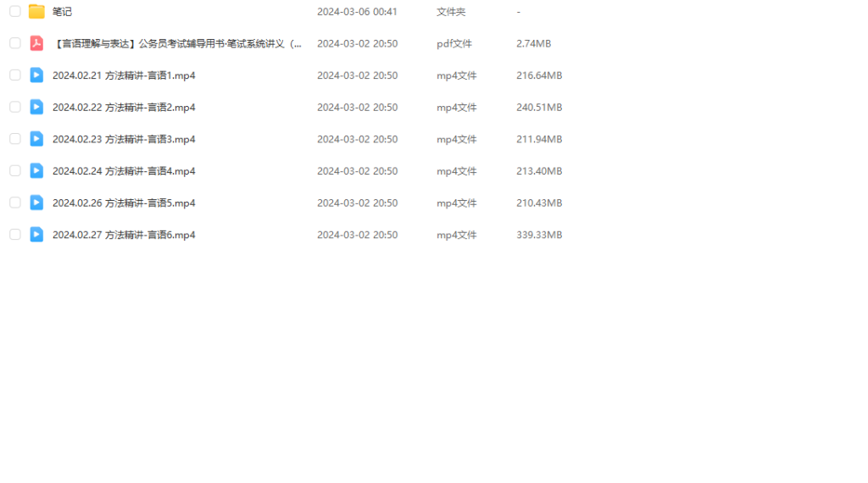This screenshot has width=868, height=483.
Task: Click video icon for 言语4.mp4
Action: pyautogui.click(x=36, y=171)
